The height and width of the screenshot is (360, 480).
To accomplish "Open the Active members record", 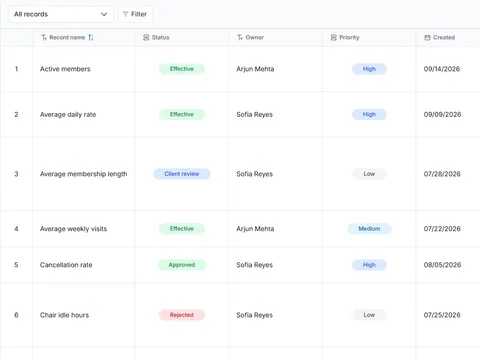I will pos(65,69).
